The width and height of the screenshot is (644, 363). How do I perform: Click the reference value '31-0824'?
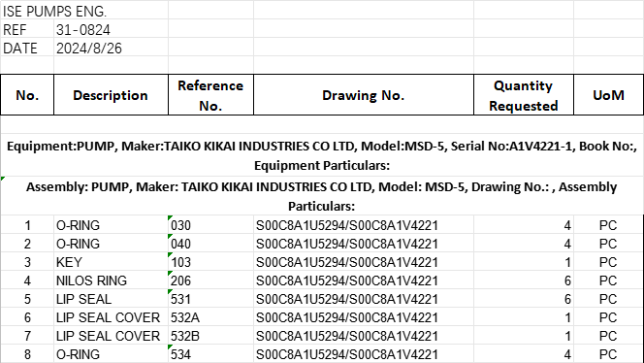point(83,30)
